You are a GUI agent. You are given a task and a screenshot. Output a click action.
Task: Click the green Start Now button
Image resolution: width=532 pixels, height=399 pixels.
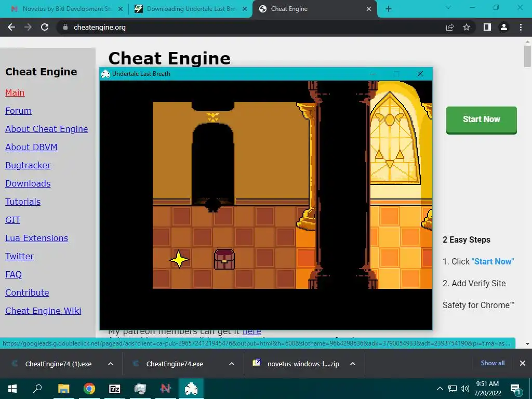[482, 120]
